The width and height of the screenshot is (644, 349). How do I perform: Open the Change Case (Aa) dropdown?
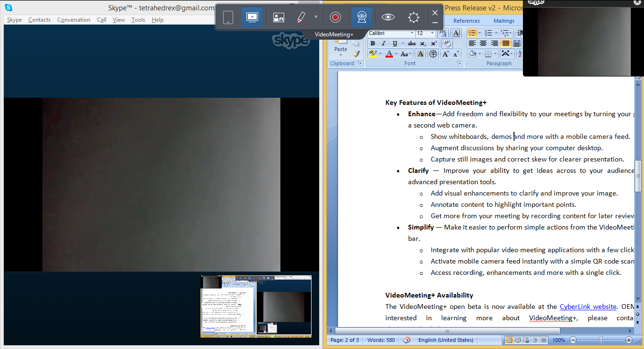(407, 54)
